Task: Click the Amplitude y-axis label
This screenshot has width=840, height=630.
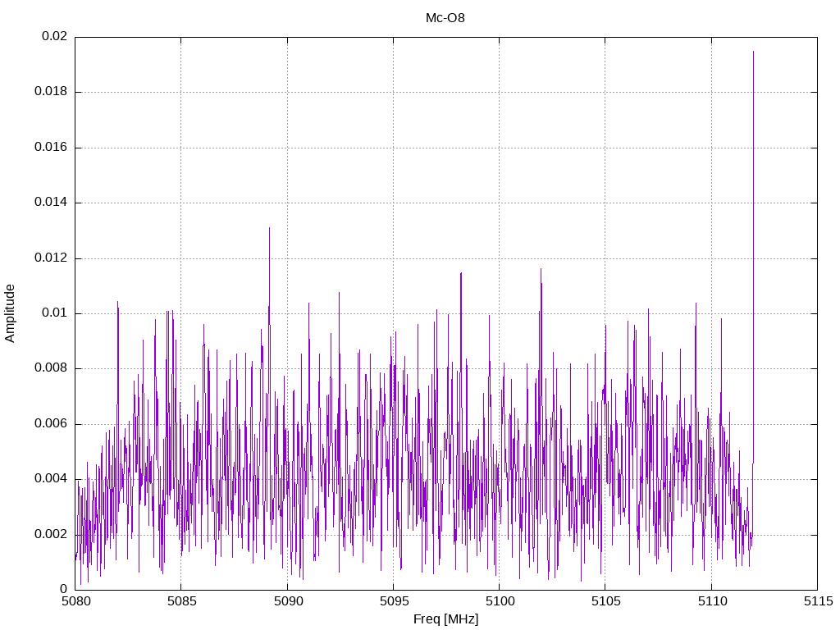Action: pos(10,313)
